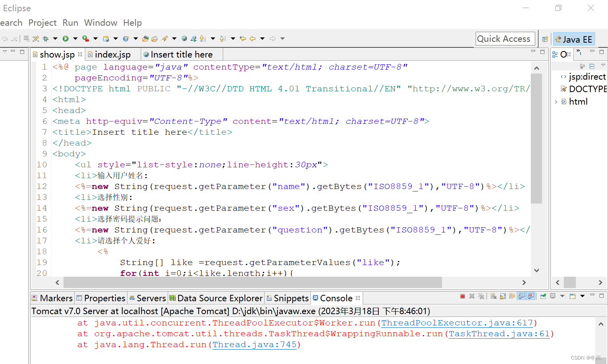Screen dimensions: 608x364
Task: Open the Debug icon's dropdown arrow
Action: (55, 39)
